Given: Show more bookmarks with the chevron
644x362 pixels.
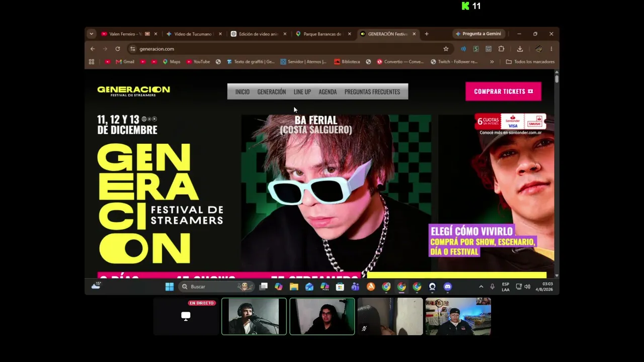Looking at the screenshot, I should (x=492, y=62).
